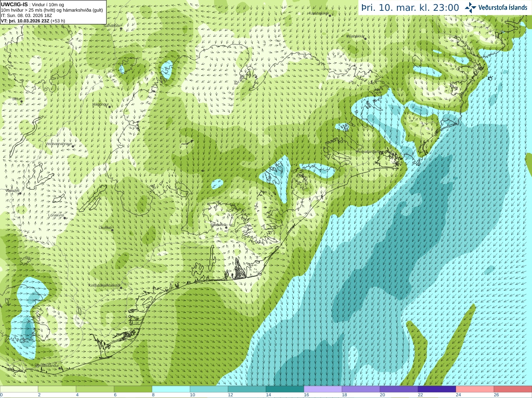Image resolution: width=532 pixels, height=398 pixels.
Task: Click the Skaftafell station label
Action: [x=218, y=225]
